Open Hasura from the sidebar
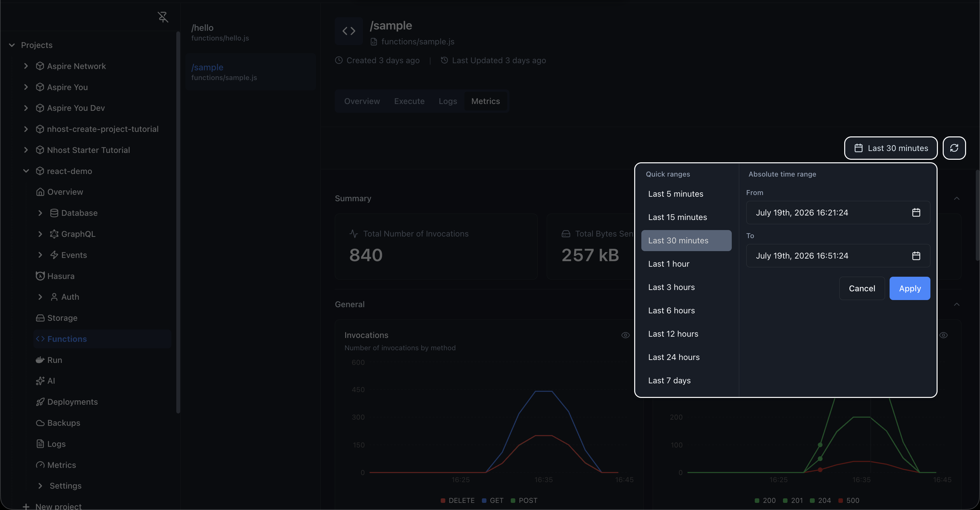 [55, 276]
